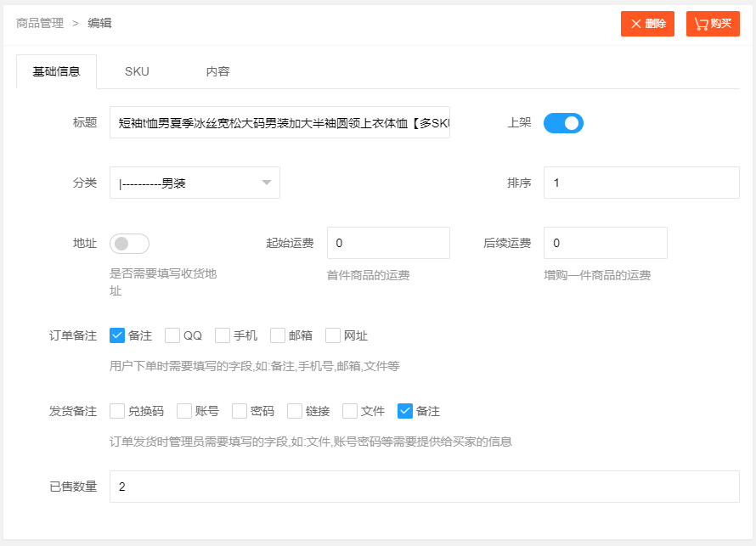Uncheck 备注 in the 订单备注 row
The image size is (756, 546).
pyautogui.click(x=118, y=335)
